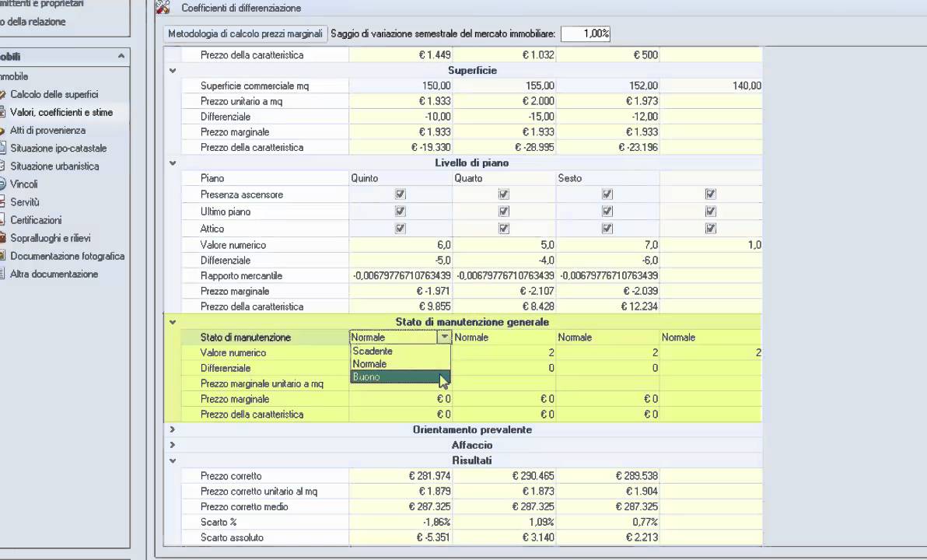Open Certificazioni in the sidebar
Viewport: 927px width, 560px height.
coord(36,220)
